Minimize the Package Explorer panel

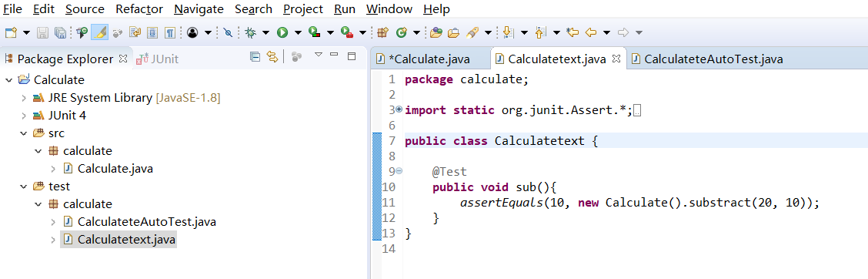(x=334, y=55)
